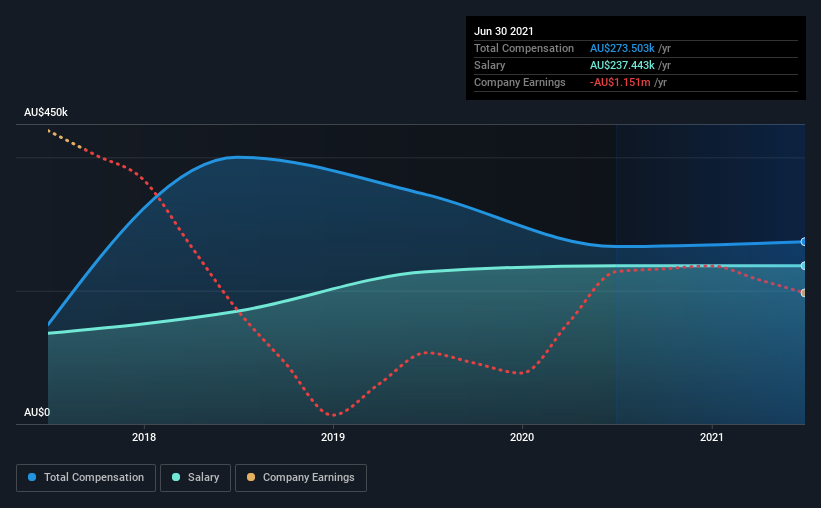Toggle the Total Compensation legend button
The width and height of the screenshot is (821, 508).
pyautogui.click(x=86, y=478)
